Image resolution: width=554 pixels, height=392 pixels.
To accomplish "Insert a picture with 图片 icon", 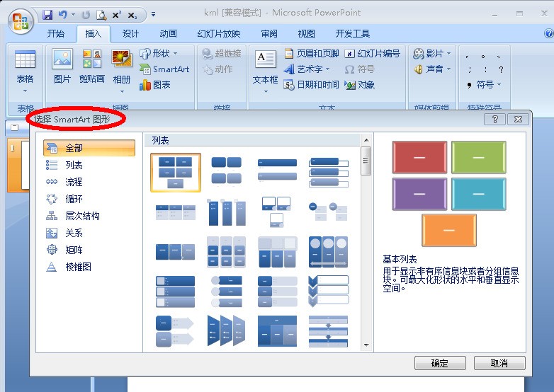I will coord(62,67).
